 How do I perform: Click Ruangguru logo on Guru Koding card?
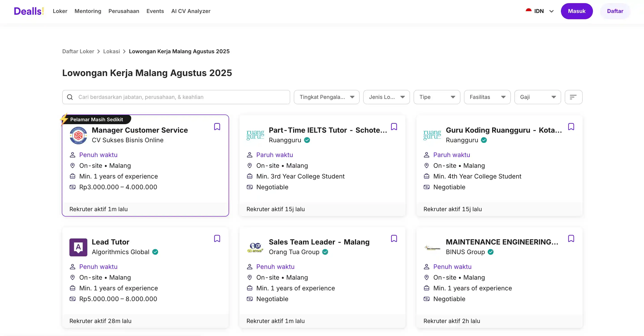click(432, 135)
